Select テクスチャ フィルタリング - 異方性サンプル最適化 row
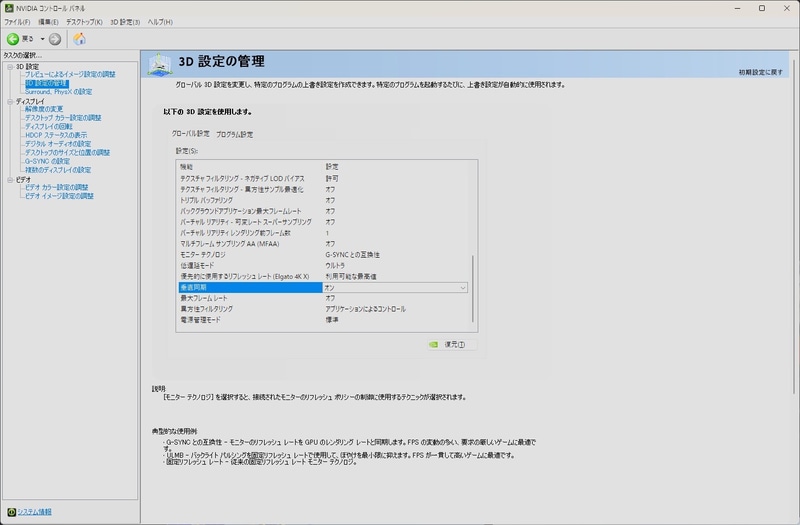Screen dimensions: 800x525 (323, 189)
